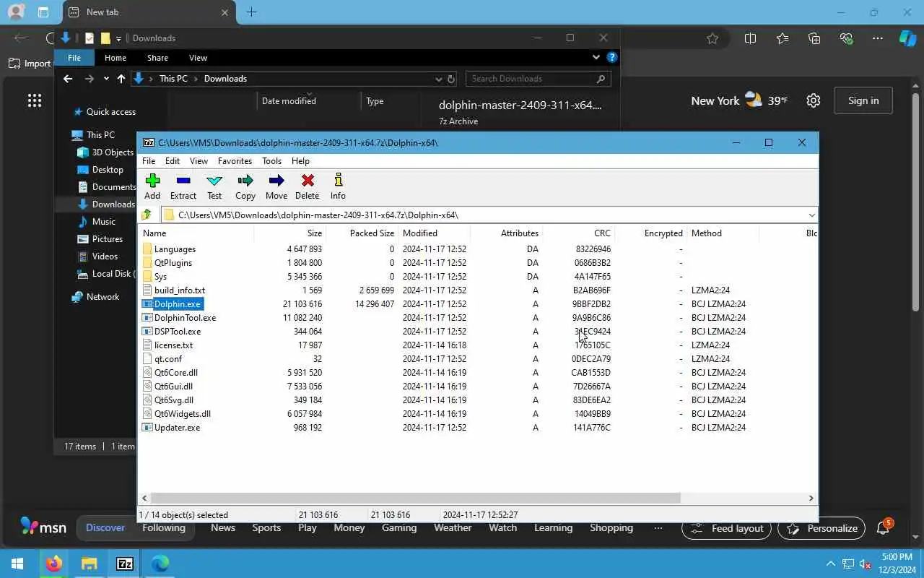The height and width of the screenshot is (578, 924).
Task: Open Firefox from the taskbar
Action: [x=53, y=564]
